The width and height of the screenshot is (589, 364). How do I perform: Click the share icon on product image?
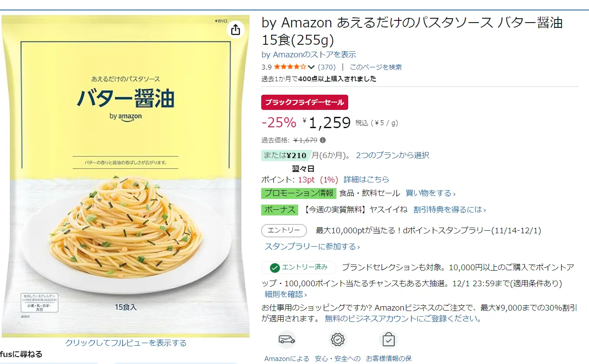point(235,29)
